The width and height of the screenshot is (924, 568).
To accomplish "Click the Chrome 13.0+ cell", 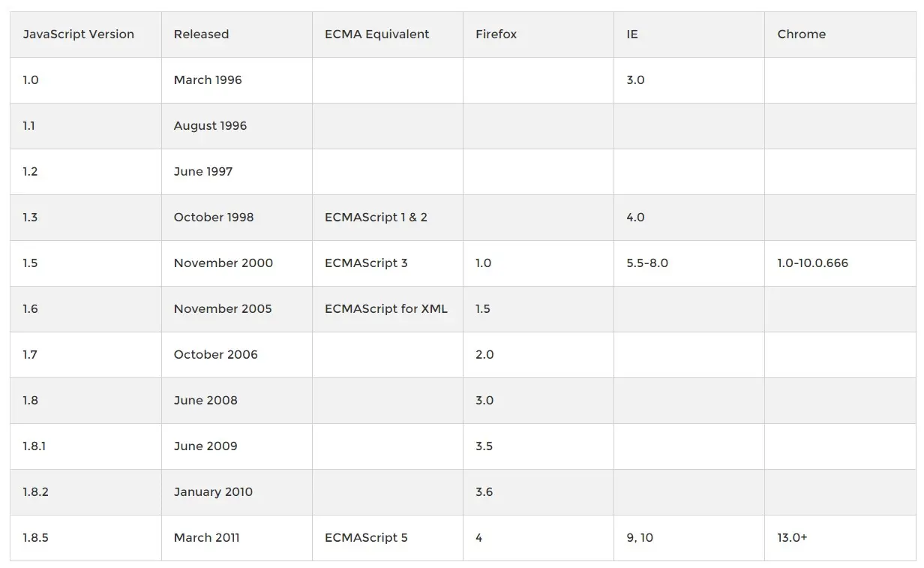I will click(840, 538).
